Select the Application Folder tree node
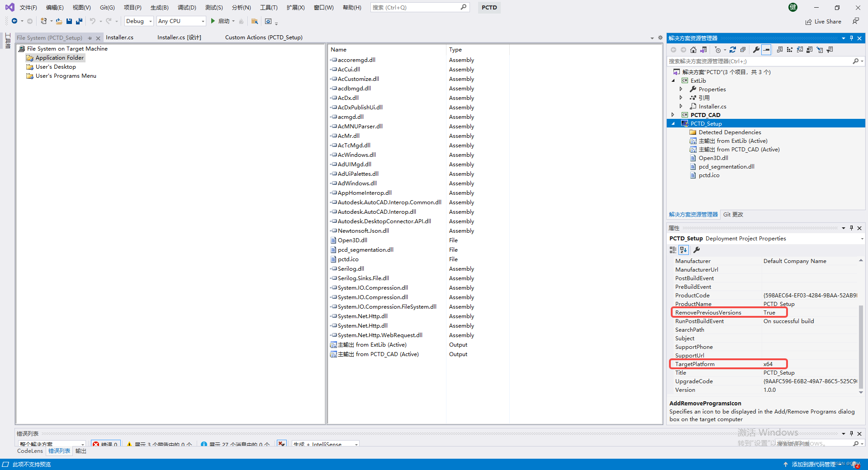The image size is (868, 470). 59,58
